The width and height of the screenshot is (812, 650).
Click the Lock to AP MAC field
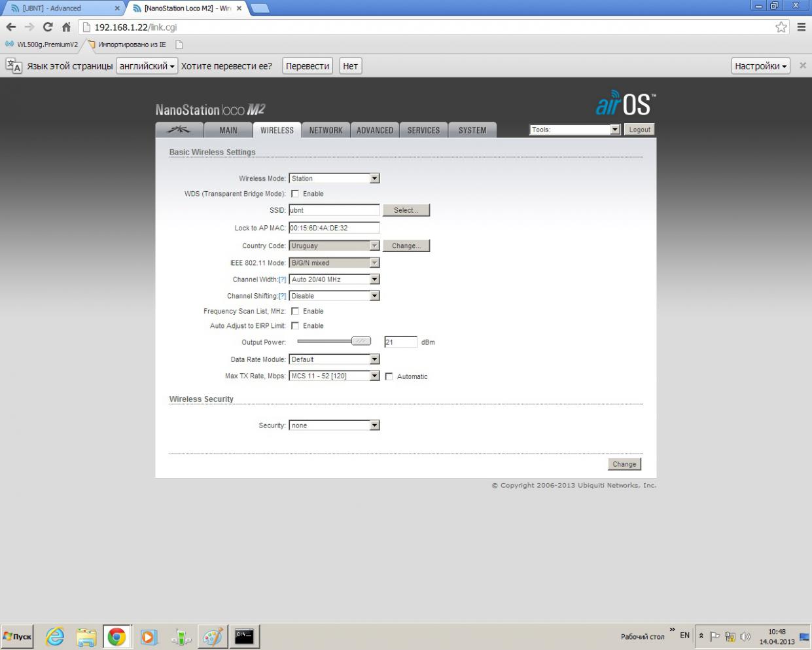coord(334,228)
